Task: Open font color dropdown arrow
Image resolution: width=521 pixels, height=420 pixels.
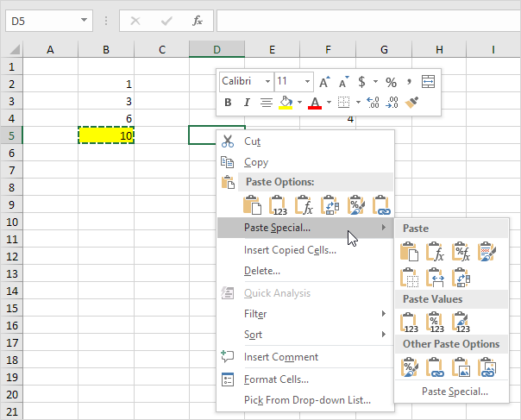Action: [329, 103]
